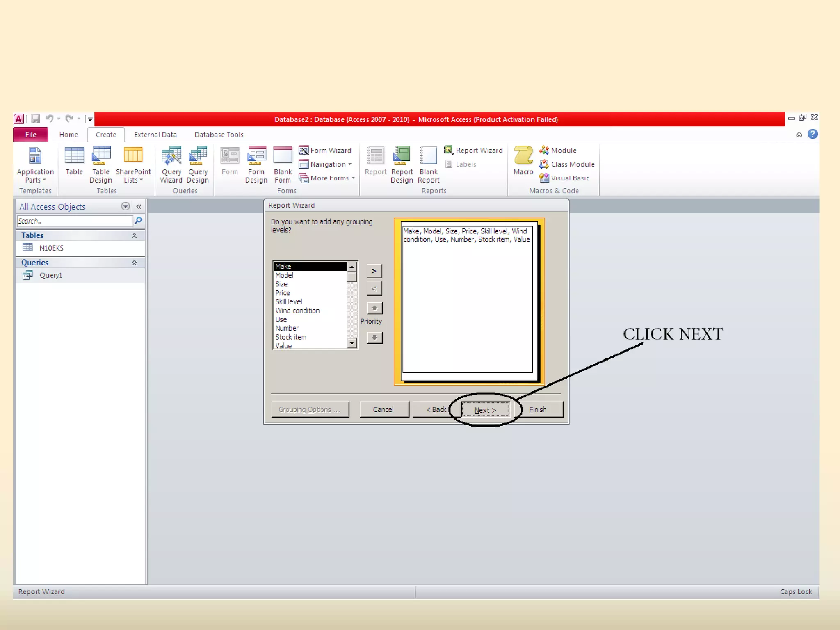
Task: Add grouping field with > arrow
Action: coord(374,271)
